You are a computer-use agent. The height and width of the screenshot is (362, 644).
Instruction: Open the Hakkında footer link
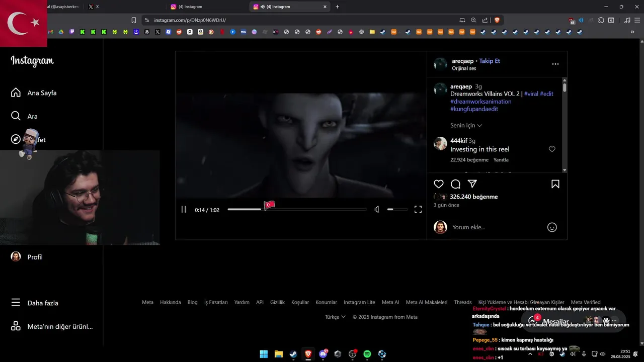171,302
